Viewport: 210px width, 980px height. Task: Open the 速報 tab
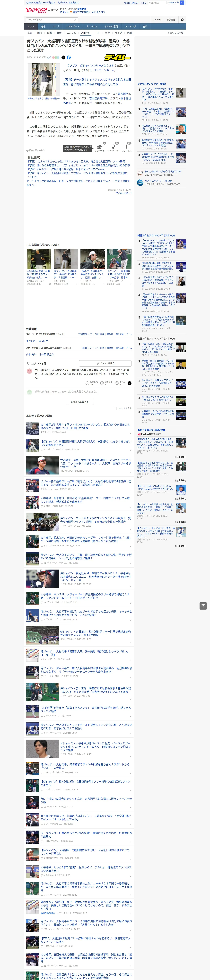43,27
